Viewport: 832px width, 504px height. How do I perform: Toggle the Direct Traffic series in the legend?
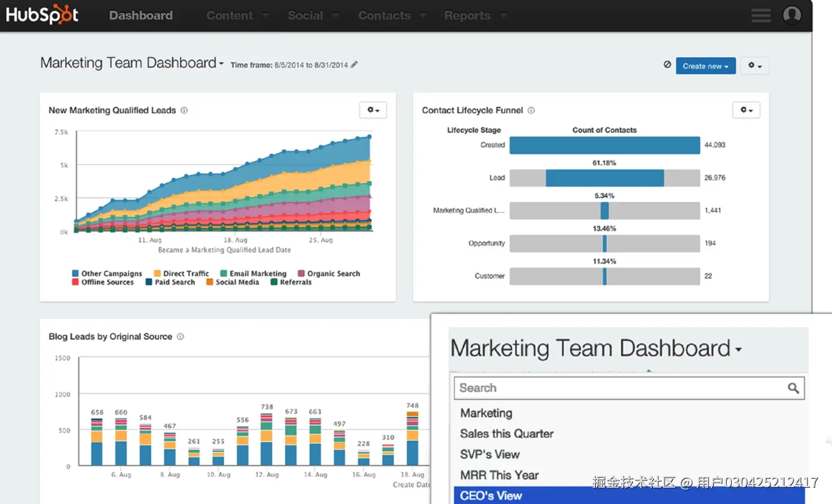pos(181,273)
